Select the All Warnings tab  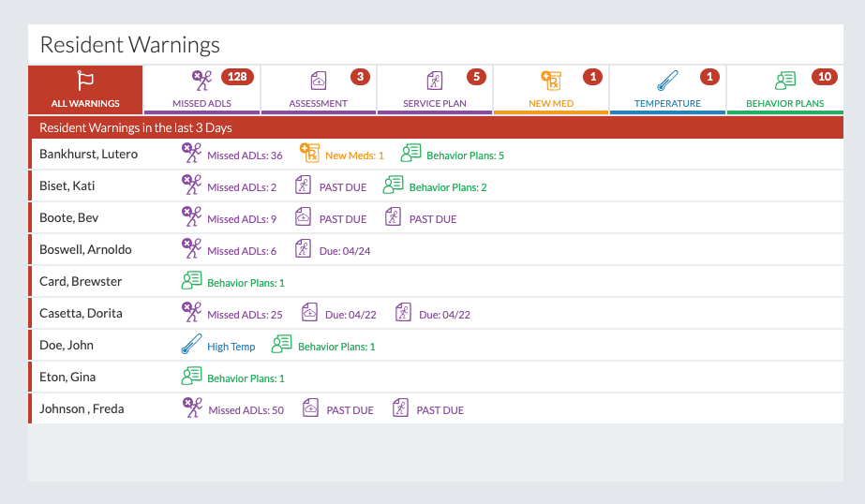pyautogui.click(x=85, y=90)
